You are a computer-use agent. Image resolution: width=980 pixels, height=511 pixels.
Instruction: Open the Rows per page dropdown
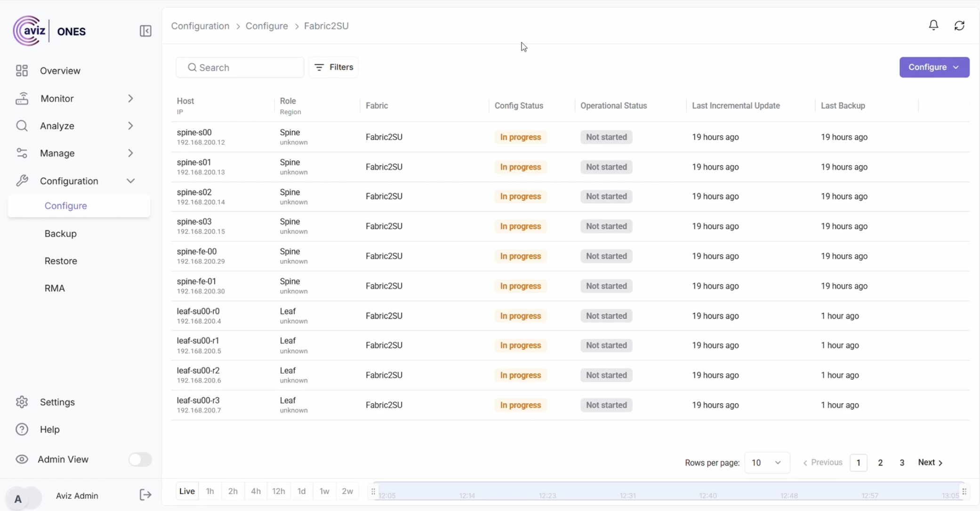pos(767,463)
